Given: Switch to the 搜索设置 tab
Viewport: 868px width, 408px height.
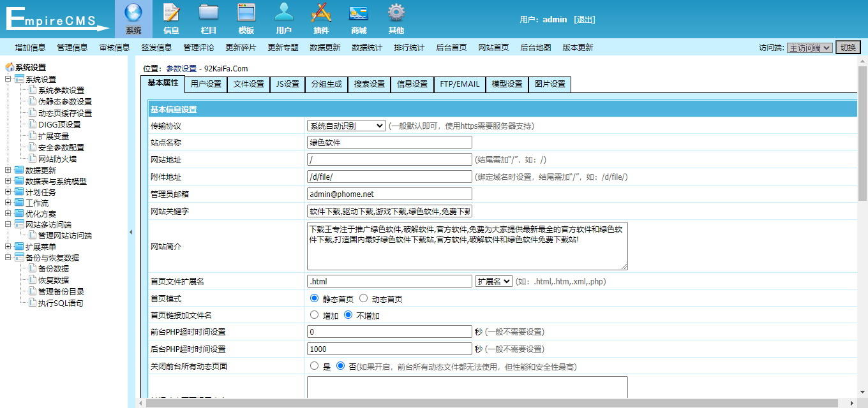Looking at the screenshot, I should [370, 84].
